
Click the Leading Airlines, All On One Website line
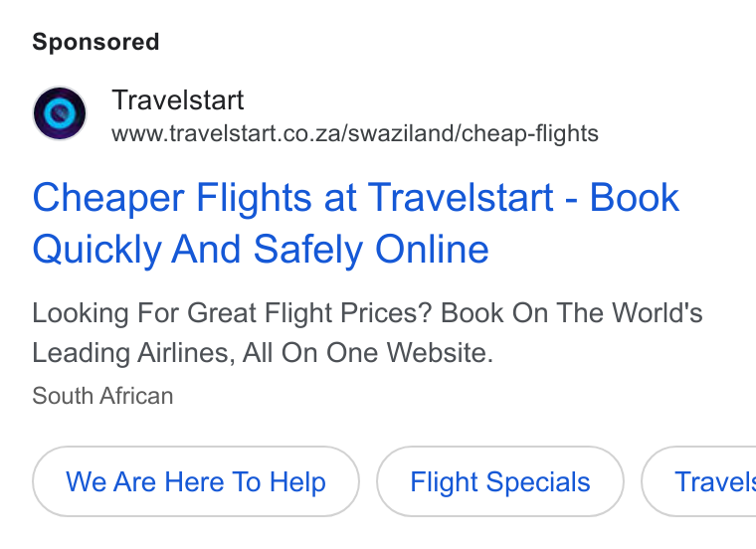(x=263, y=353)
